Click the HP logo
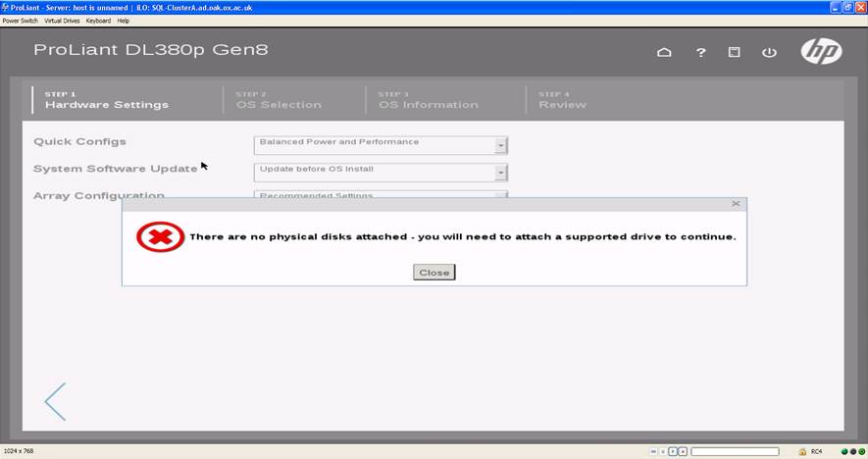Viewport: 868px width, 459px height. pos(820,51)
